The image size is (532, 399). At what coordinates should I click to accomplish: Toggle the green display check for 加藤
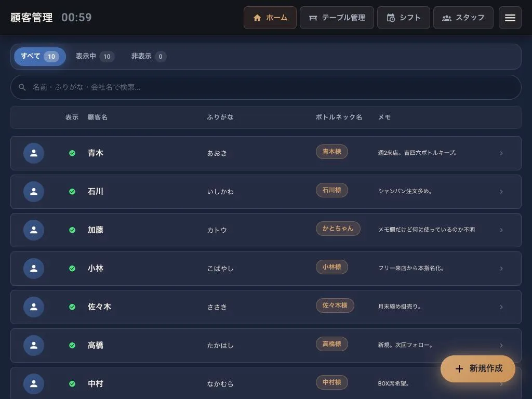(x=72, y=230)
